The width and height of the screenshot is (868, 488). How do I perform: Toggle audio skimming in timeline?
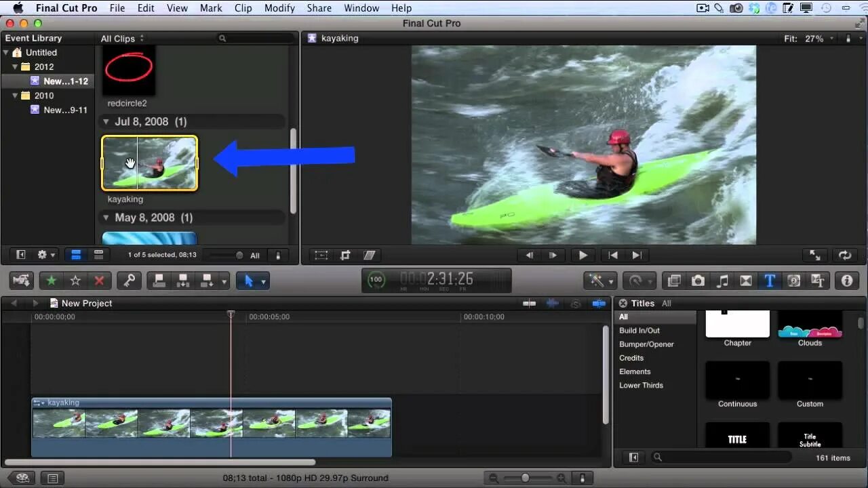pos(553,304)
